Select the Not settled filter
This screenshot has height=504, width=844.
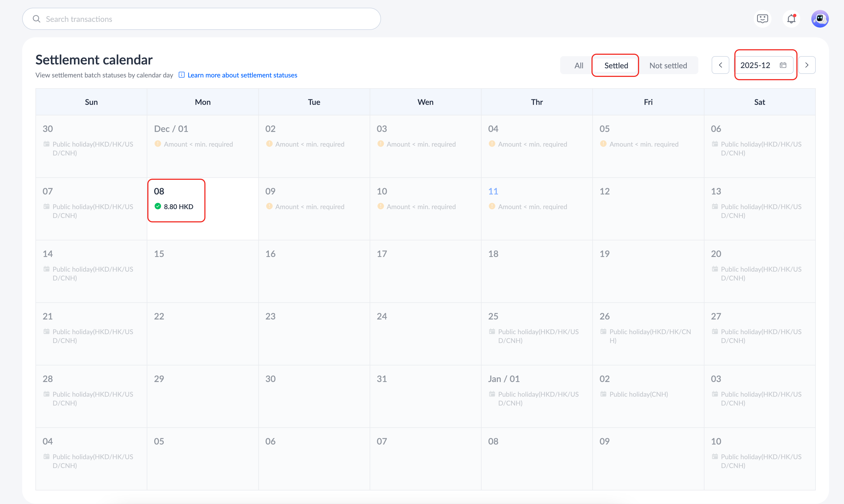(x=668, y=65)
